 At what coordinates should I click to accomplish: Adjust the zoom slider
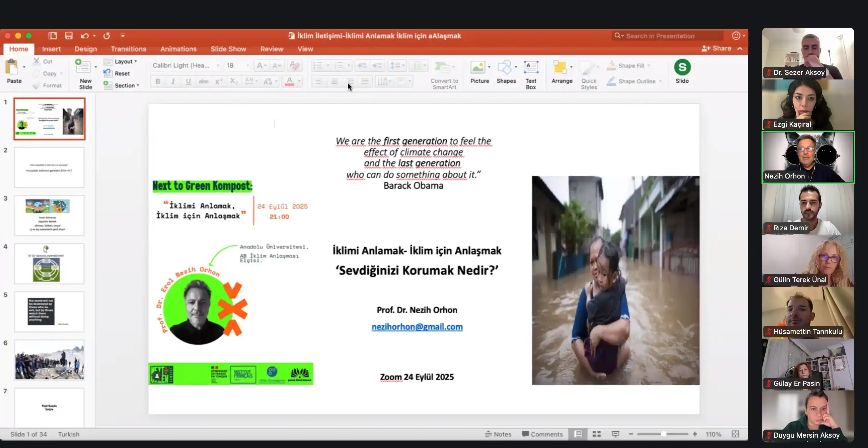click(x=663, y=434)
